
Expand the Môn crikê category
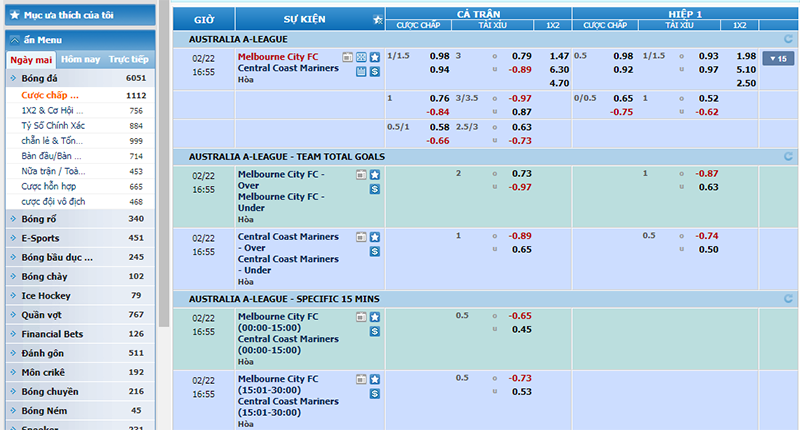80,372
